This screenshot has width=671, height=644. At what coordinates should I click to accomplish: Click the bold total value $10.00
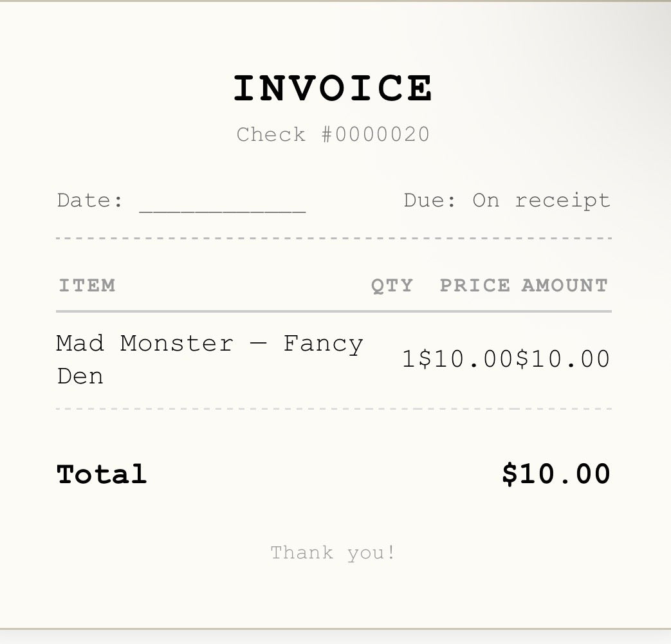(556, 474)
